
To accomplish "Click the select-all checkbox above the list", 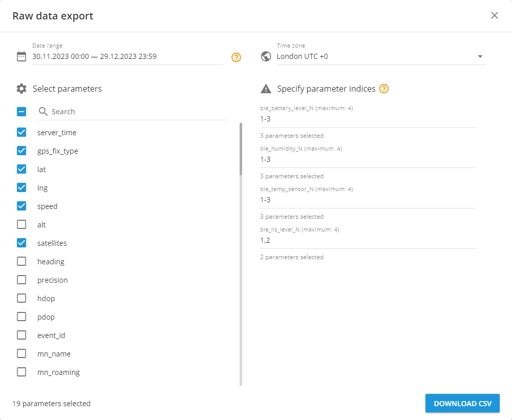I will click(21, 111).
